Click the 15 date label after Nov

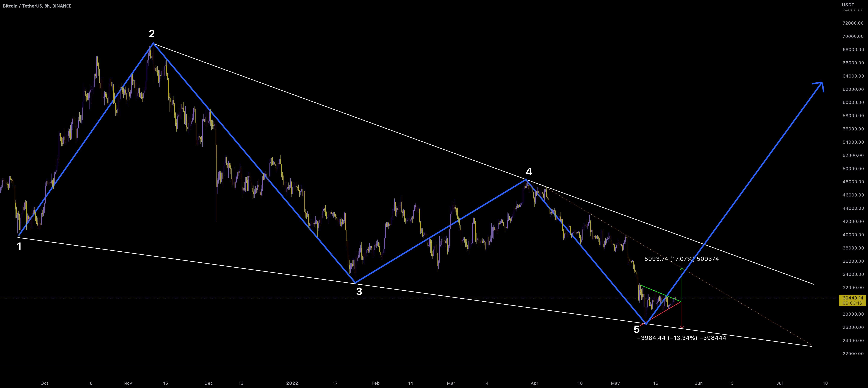[x=165, y=383]
